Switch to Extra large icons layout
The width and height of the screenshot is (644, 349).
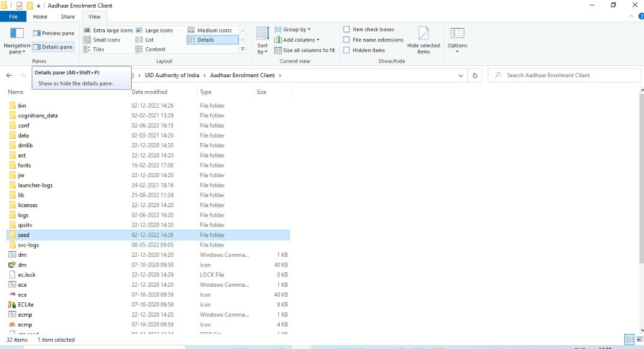(x=108, y=31)
